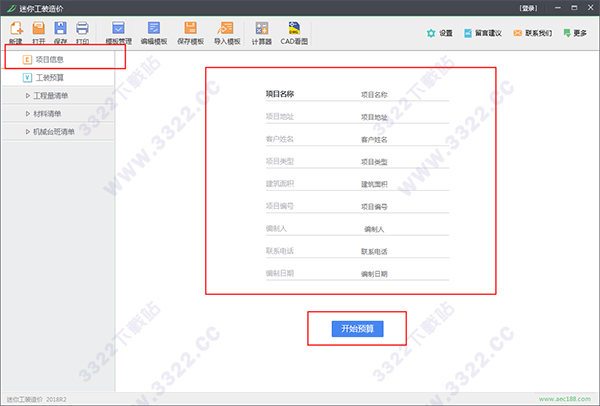Click 联系我们 contact us
This screenshot has width=600, height=406.
click(x=533, y=33)
